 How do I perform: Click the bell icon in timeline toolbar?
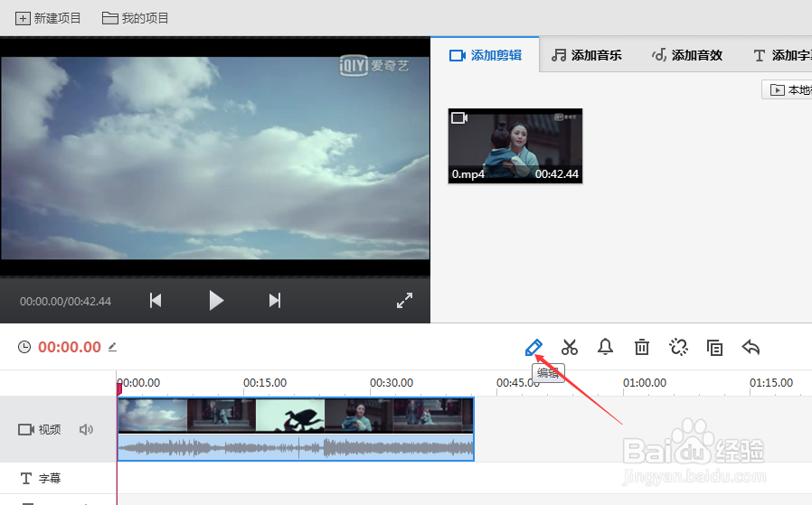click(605, 347)
